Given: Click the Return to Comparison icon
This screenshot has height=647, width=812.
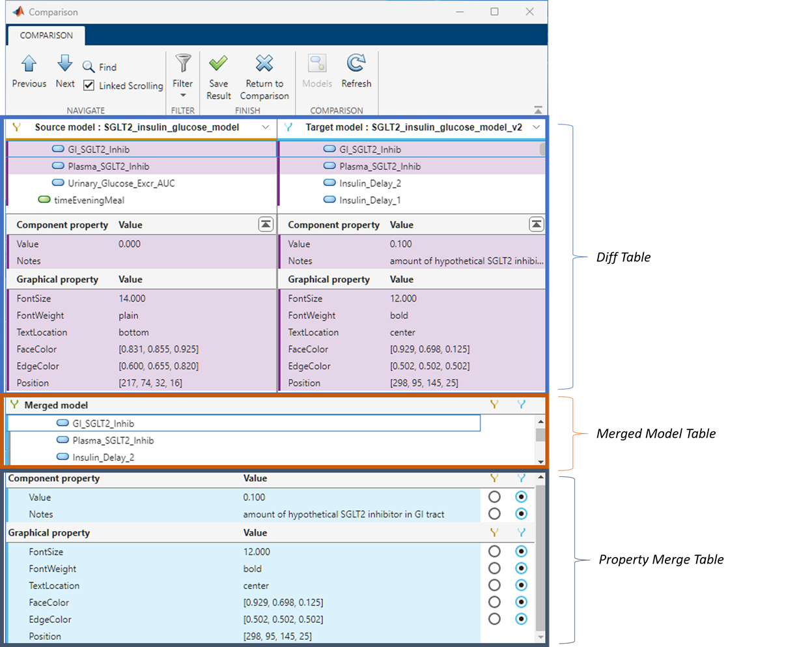Looking at the screenshot, I should [264, 63].
